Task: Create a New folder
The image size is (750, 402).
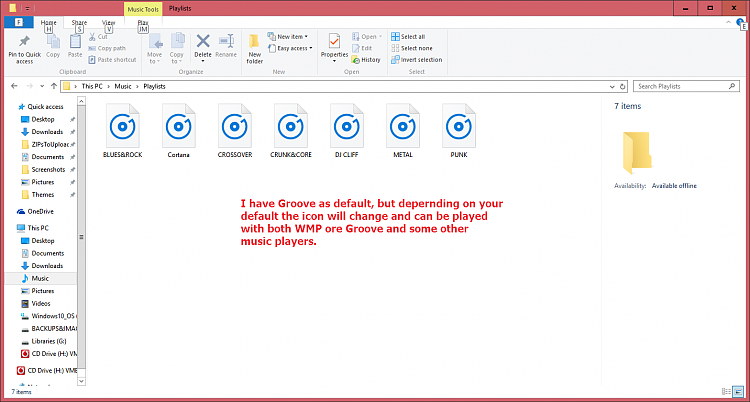Action: (254, 49)
